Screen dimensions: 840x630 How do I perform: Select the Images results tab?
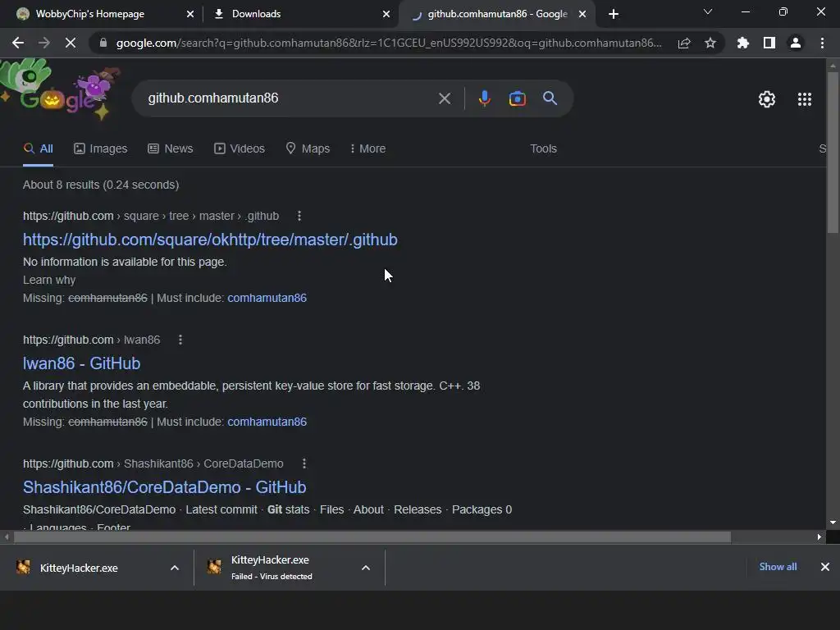101,149
